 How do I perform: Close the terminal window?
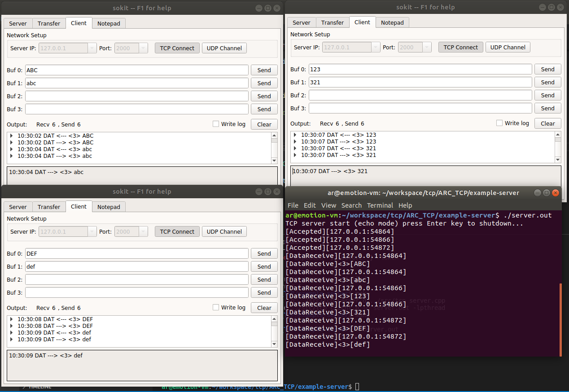click(x=556, y=193)
